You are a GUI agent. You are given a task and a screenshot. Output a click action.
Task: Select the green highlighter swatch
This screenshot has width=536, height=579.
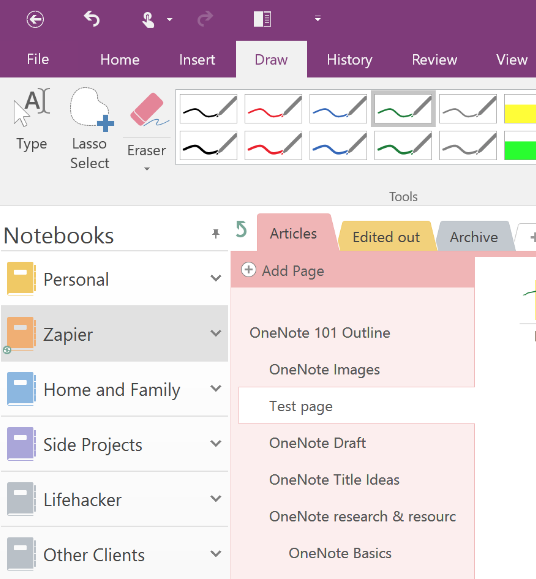(x=520, y=145)
